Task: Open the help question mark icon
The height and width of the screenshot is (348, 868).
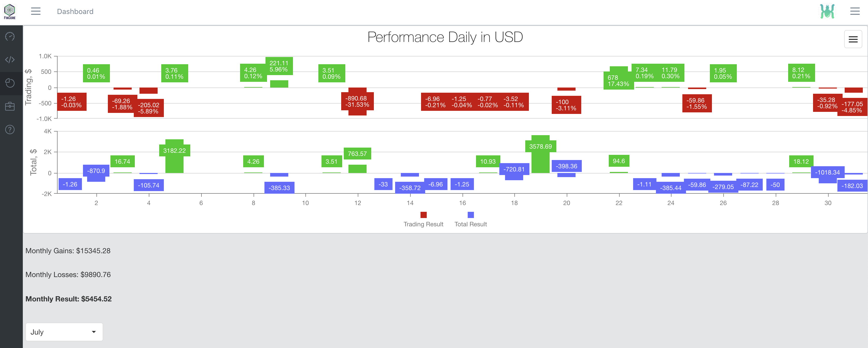Action: click(x=10, y=129)
